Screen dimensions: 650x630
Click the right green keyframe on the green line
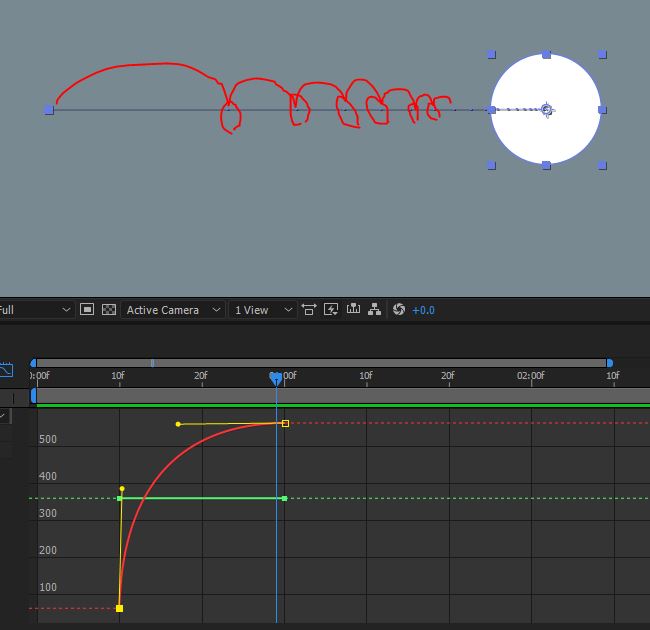coord(284,498)
